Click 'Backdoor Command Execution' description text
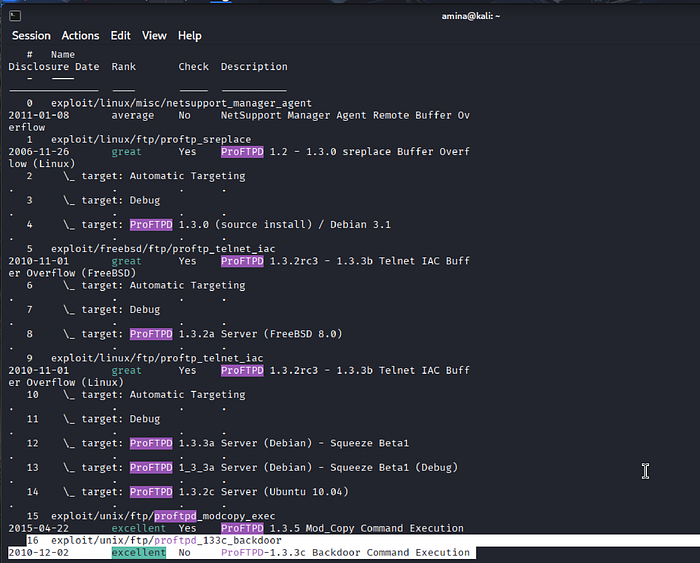 (391, 552)
